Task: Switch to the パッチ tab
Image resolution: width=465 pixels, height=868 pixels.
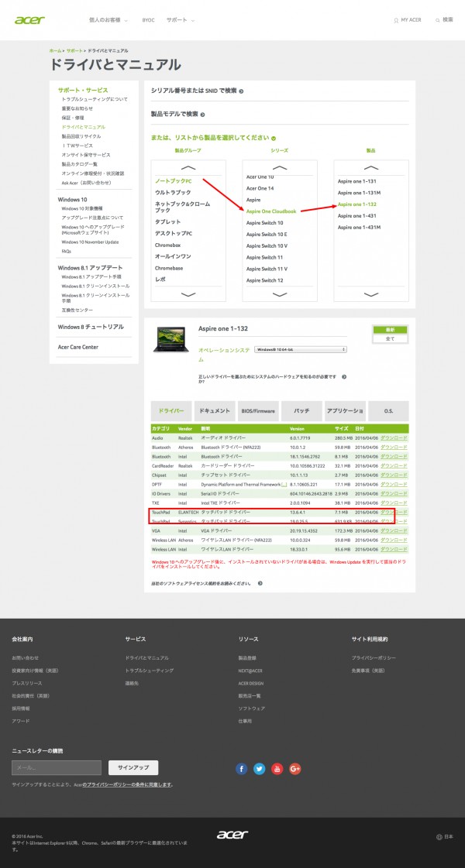Action: 301,410
